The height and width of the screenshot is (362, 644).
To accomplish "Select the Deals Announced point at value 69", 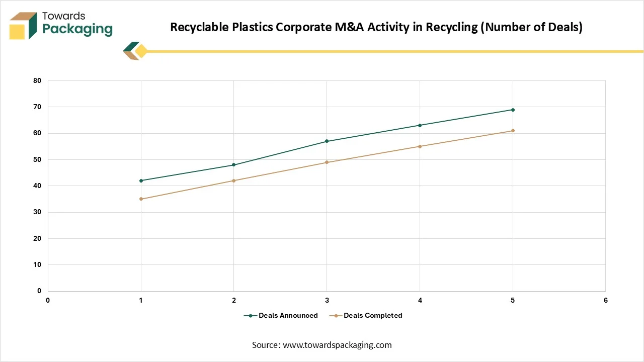I will (x=513, y=110).
